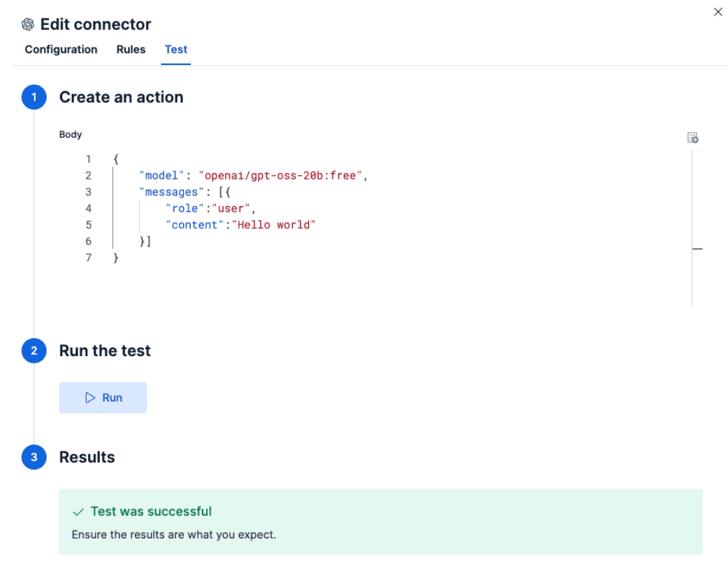The width and height of the screenshot is (728, 567).
Task: Click the OpenAI logo beside Edit connector
Action: tap(28, 24)
